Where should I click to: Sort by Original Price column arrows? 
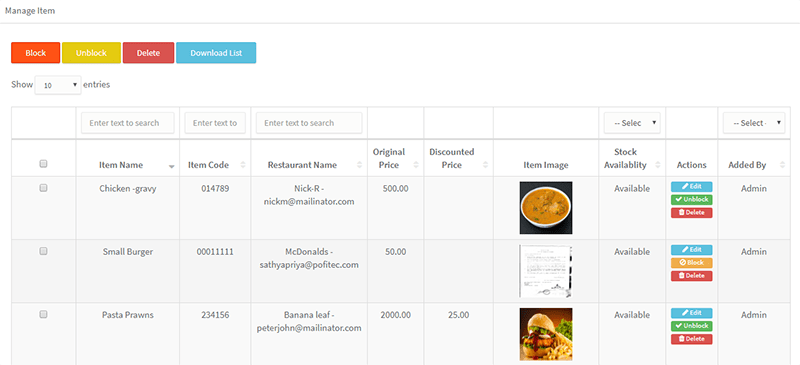click(x=416, y=165)
